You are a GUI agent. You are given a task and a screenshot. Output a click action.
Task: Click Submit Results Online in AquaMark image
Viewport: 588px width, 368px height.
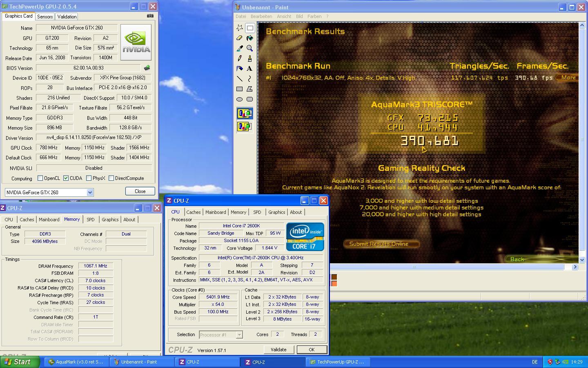pyautogui.click(x=381, y=244)
